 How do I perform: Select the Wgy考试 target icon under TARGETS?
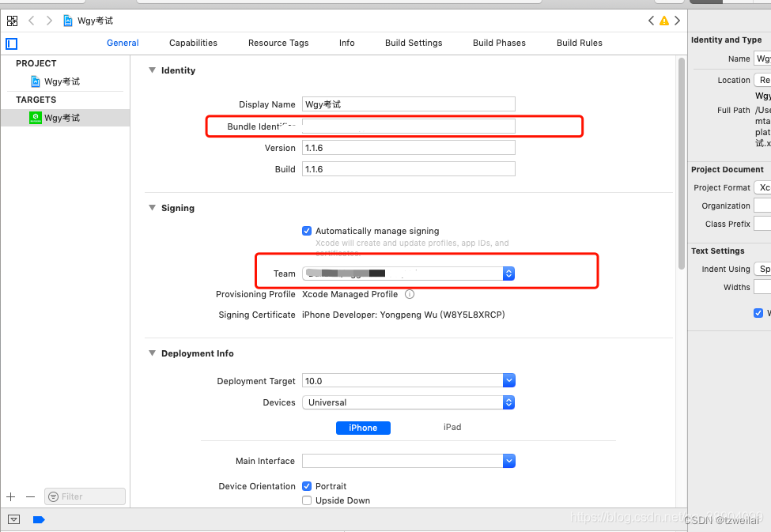[x=36, y=117]
